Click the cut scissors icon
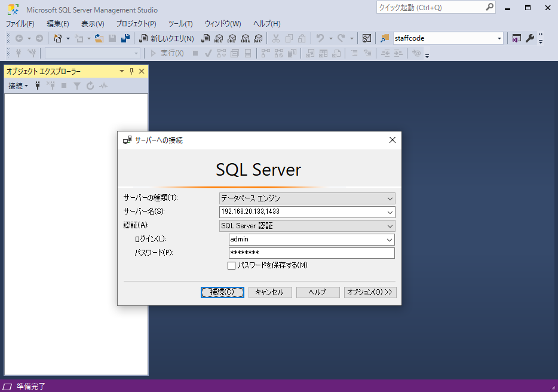Image resolution: width=558 pixels, height=392 pixels. 276,38
